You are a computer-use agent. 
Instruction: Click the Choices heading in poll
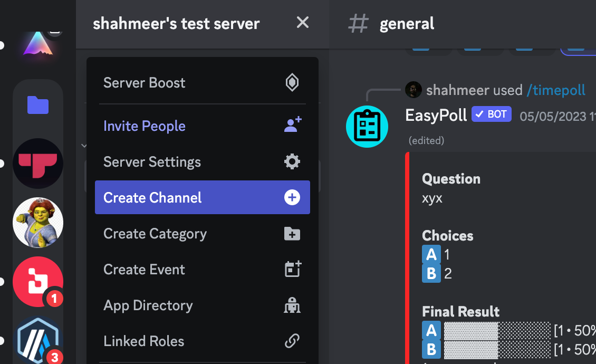448,236
